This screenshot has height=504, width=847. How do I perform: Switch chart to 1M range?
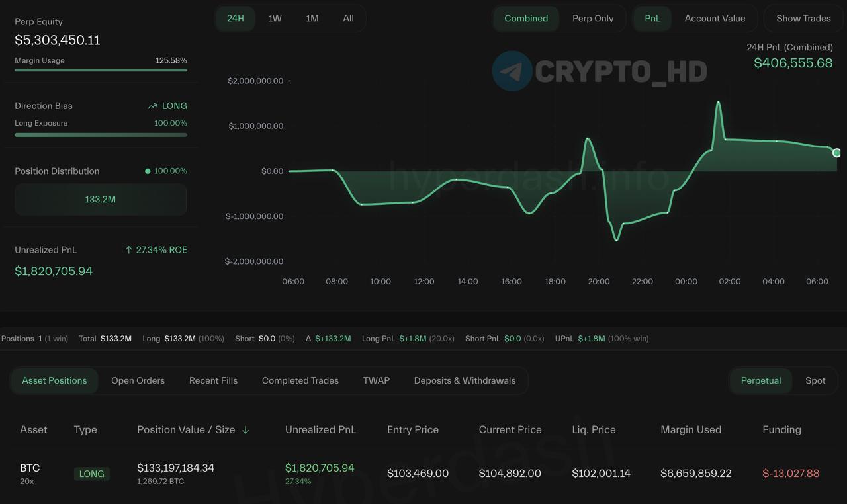312,19
